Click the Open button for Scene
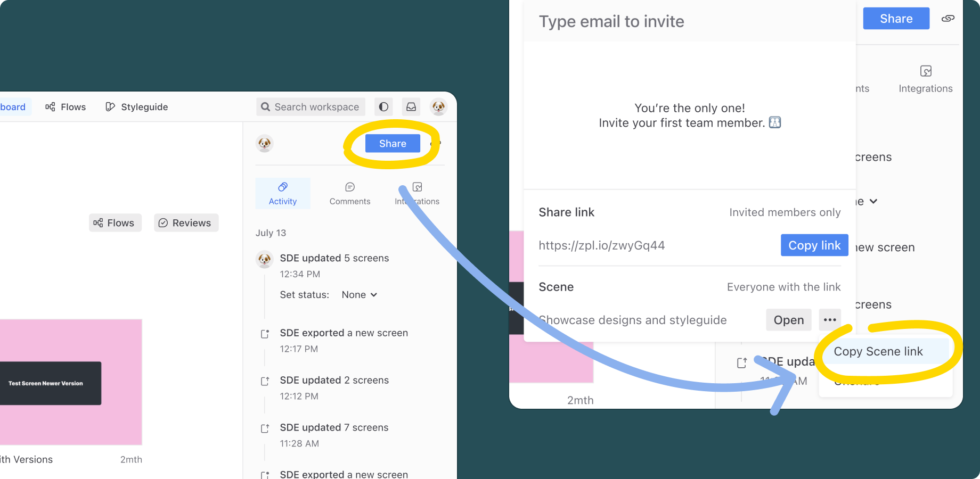980x479 pixels. point(789,320)
